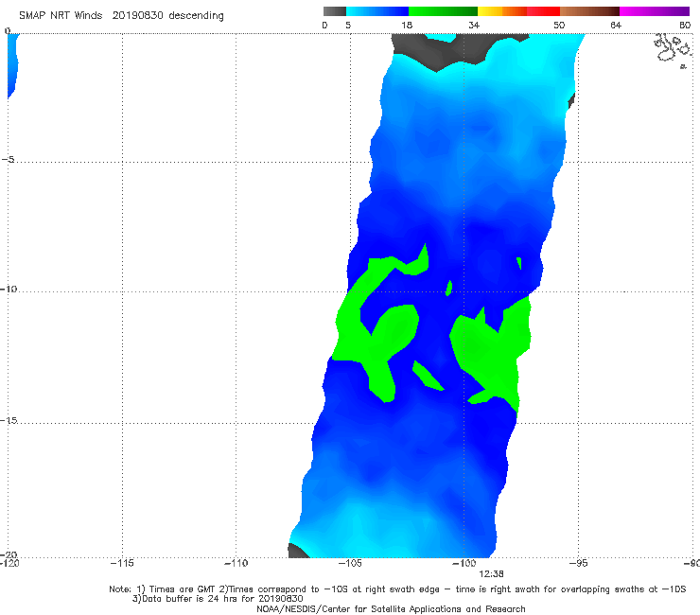Viewport: 700px width, 615px height.
Task: Click the Galápagos islands coastline outline
Action: [x=673, y=50]
